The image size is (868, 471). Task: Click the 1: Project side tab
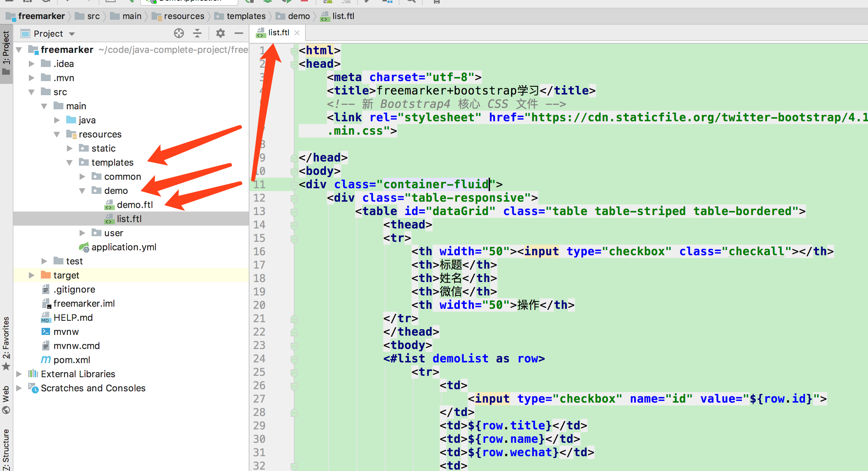(6, 53)
